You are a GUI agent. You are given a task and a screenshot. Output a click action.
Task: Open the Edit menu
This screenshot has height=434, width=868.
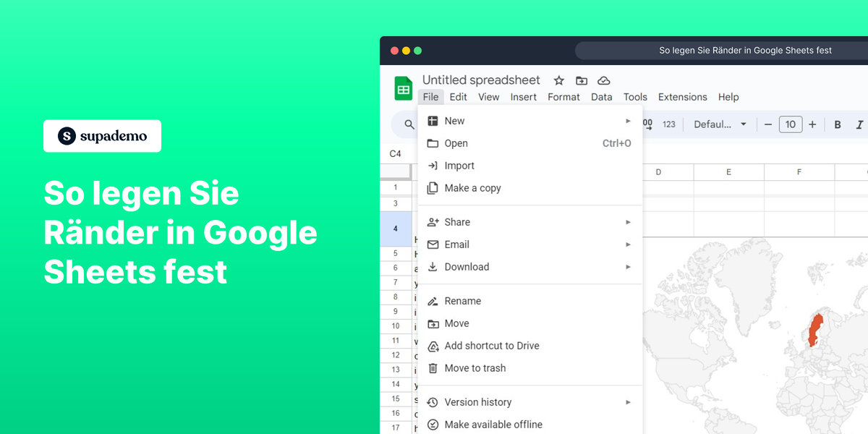tap(458, 97)
